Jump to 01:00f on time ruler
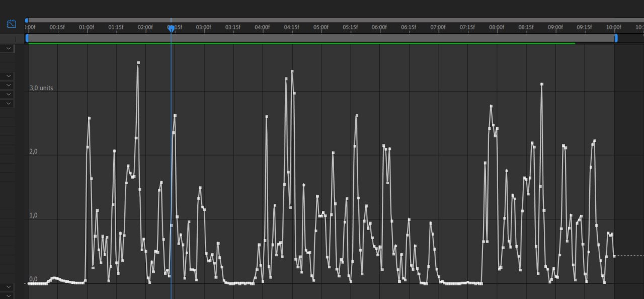Image resolution: width=644 pixels, height=299 pixels. pyautogui.click(x=87, y=27)
